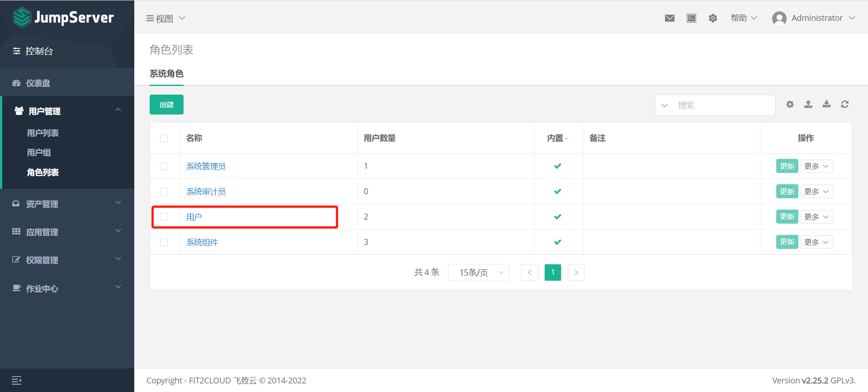Open system settings gear in header
The image size is (868, 392).
point(713,18)
